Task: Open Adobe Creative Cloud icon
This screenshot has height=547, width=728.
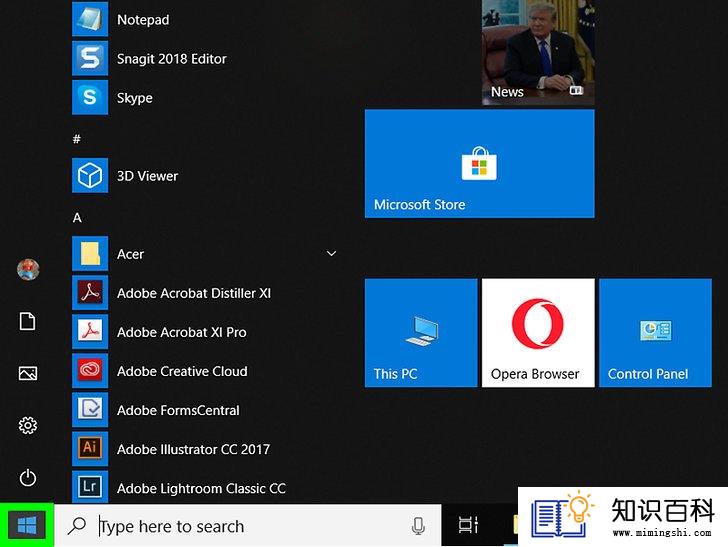Action: (x=90, y=371)
